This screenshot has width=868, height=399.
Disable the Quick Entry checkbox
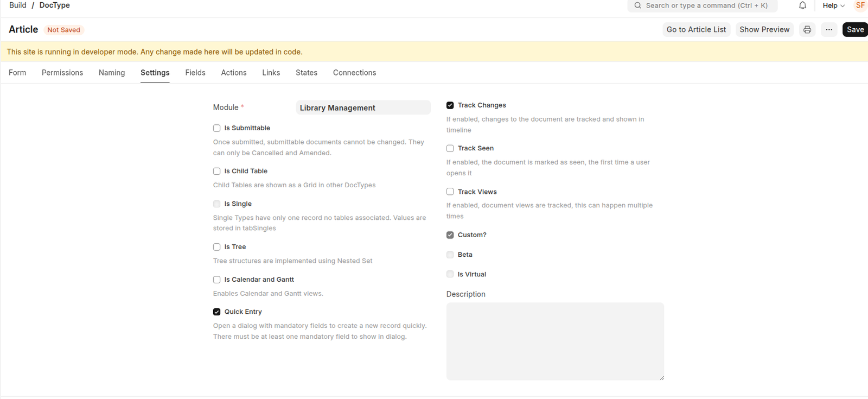tap(217, 312)
